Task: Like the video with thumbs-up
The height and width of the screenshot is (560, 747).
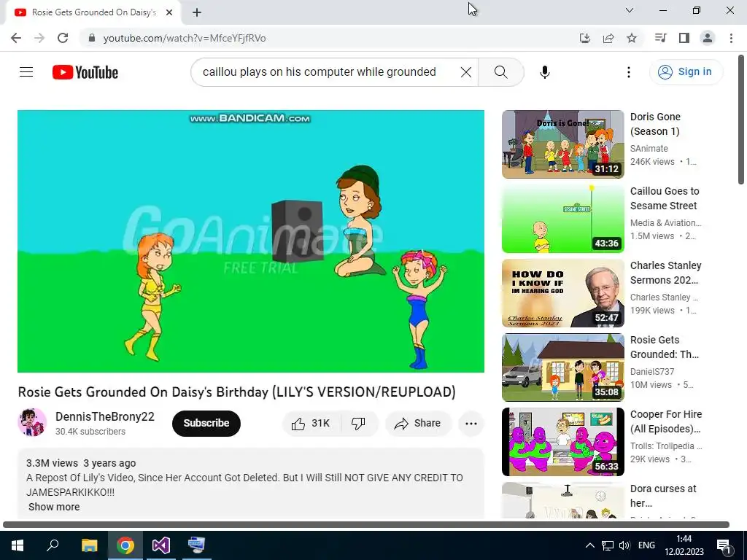Action: 311,424
